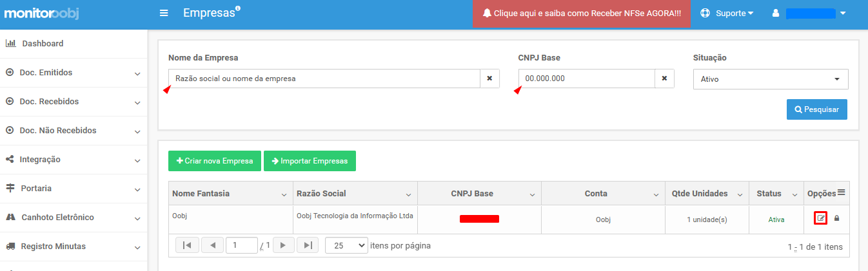Click the Integração share icon
The width and height of the screenshot is (868, 271).
tap(10, 160)
